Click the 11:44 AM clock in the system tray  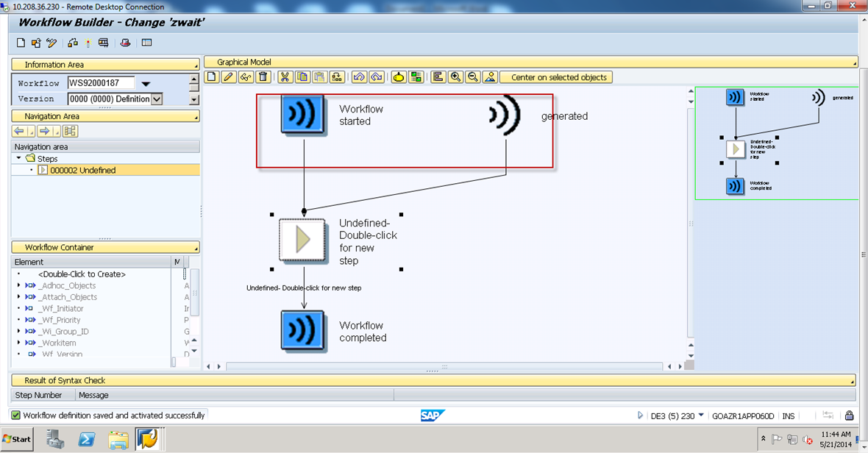point(836,434)
